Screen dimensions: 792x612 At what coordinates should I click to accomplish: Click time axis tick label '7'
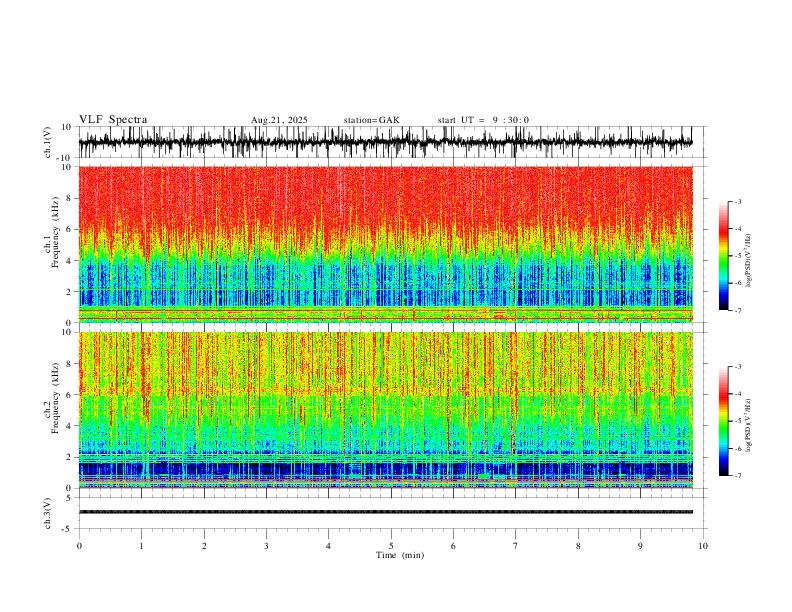pyautogui.click(x=516, y=546)
